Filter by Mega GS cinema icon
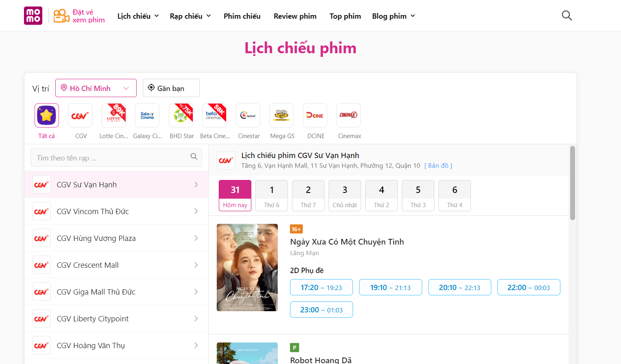This screenshot has width=621, height=364. pos(281,116)
